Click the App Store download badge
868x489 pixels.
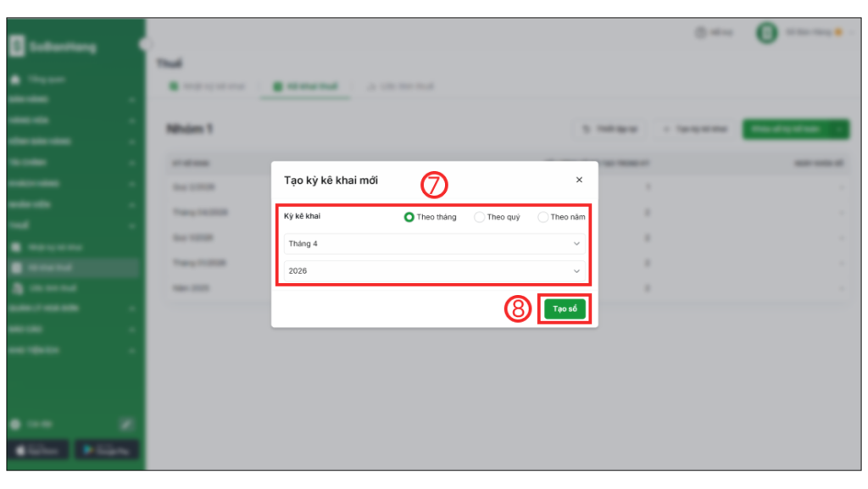[38, 450]
